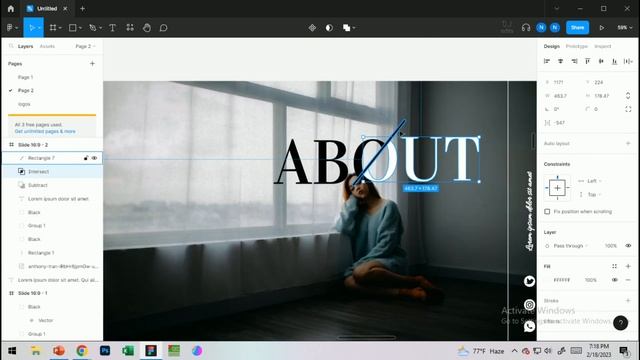Enable Fix position when scrolling checkbox
Image resolution: width=640 pixels, height=360 pixels.
[x=547, y=211]
